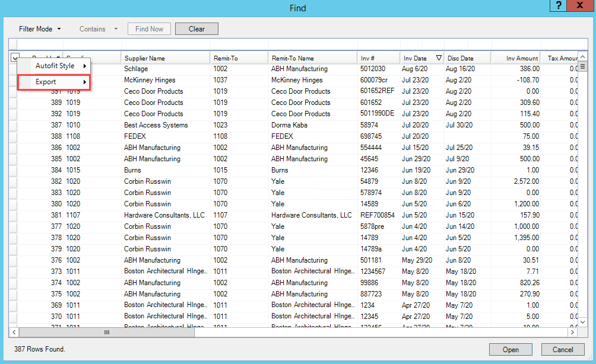Screen dimensions: 596x364
Task: Select invoice 45645 cell
Action: click(x=379, y=159)
